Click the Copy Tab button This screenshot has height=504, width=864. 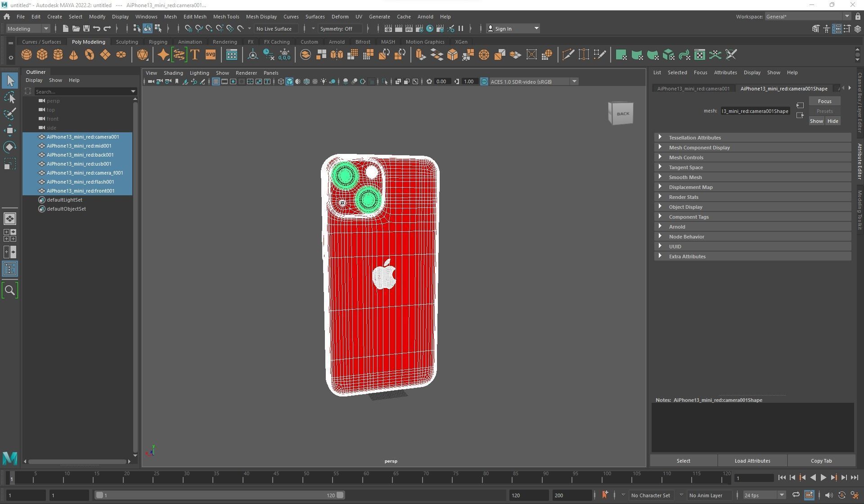click(x=821, y=461)
